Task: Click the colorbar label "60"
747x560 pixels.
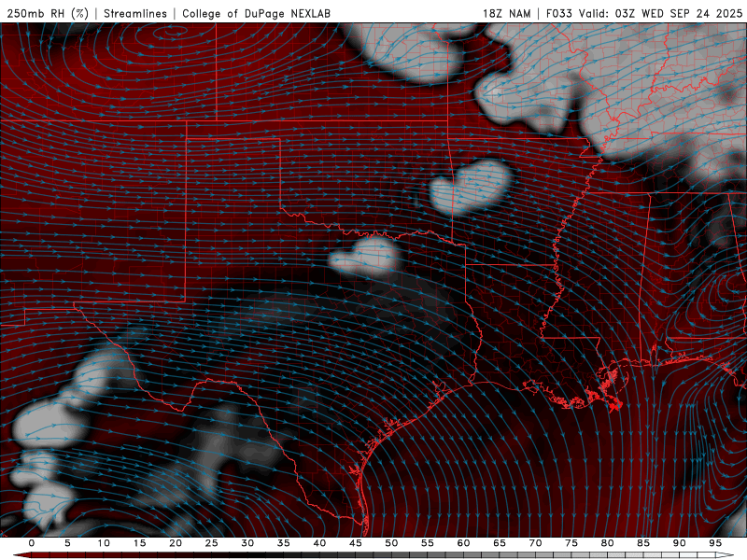Action: pos(463,543)
